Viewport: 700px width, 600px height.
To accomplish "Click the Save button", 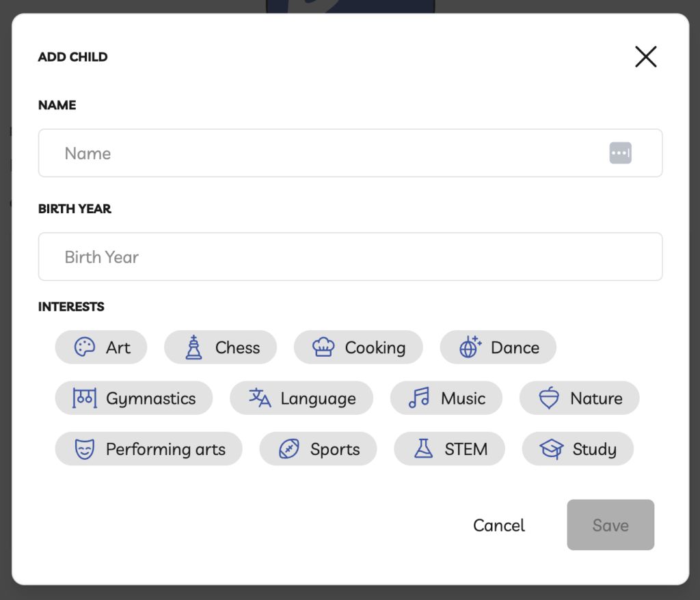I will [x=610, y=525].
